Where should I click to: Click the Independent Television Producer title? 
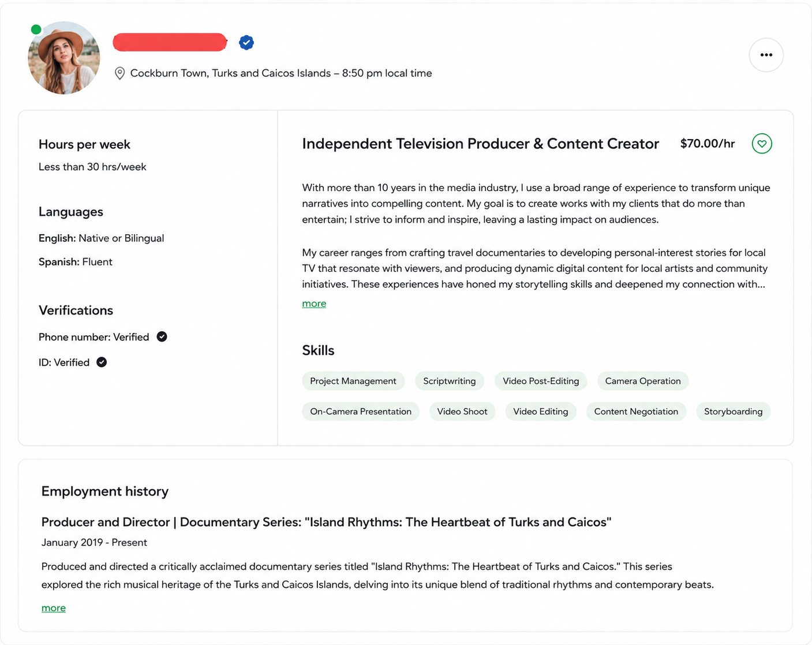point(480,144)
